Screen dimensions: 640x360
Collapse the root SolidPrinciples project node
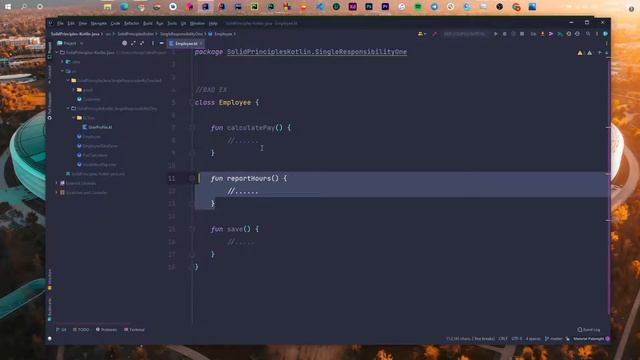[58, 52]
